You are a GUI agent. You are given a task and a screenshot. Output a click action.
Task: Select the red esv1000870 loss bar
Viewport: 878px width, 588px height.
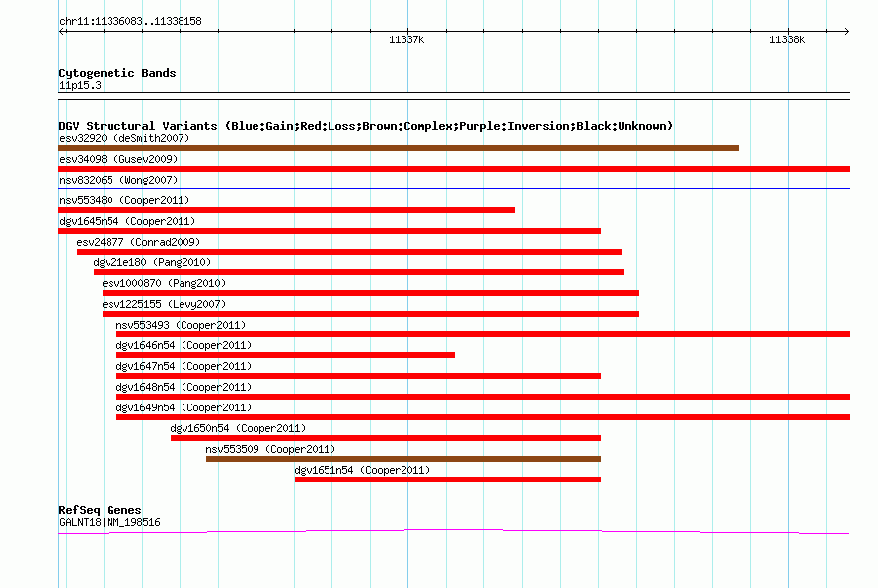pos(371,293)
